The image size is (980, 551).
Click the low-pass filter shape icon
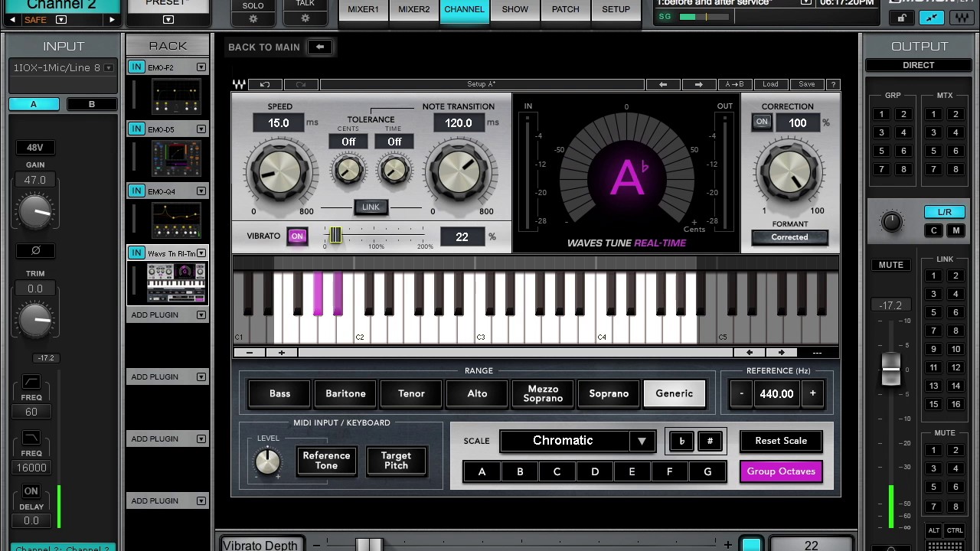(31, 437)
